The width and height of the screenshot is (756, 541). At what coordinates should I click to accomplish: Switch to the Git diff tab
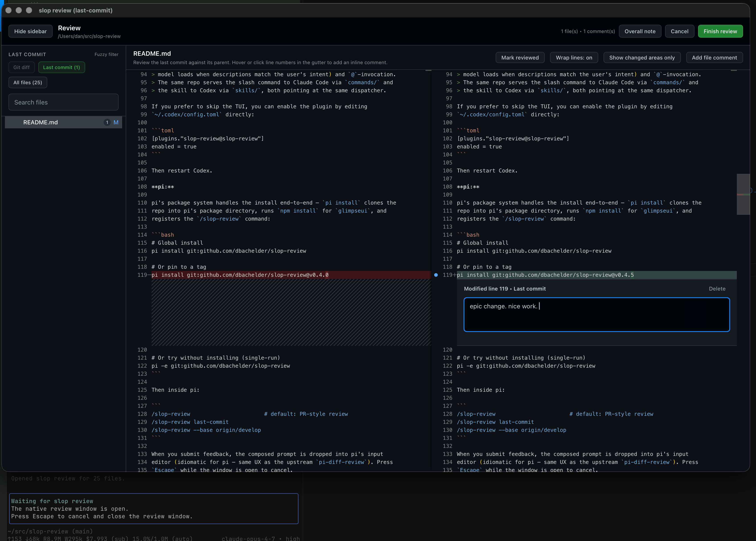coord(21,67)
